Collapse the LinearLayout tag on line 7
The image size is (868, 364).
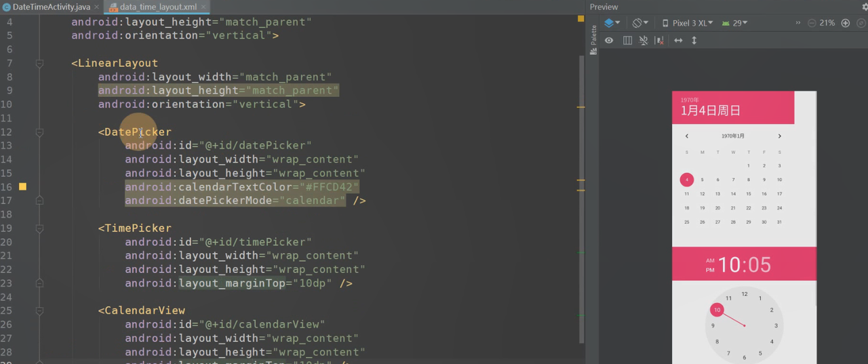pos(39,63)
